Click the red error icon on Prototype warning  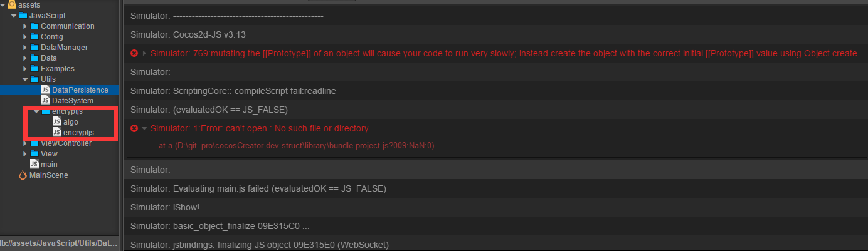(134, 53)
